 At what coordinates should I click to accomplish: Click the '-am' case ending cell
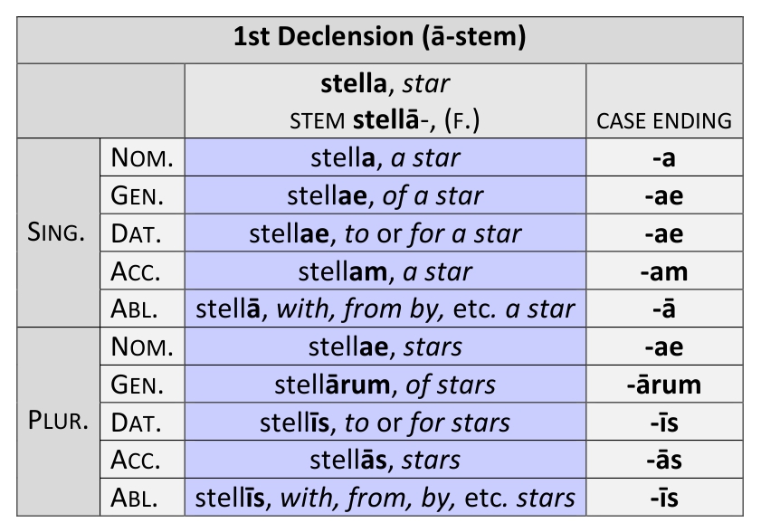tap(664, 271)
